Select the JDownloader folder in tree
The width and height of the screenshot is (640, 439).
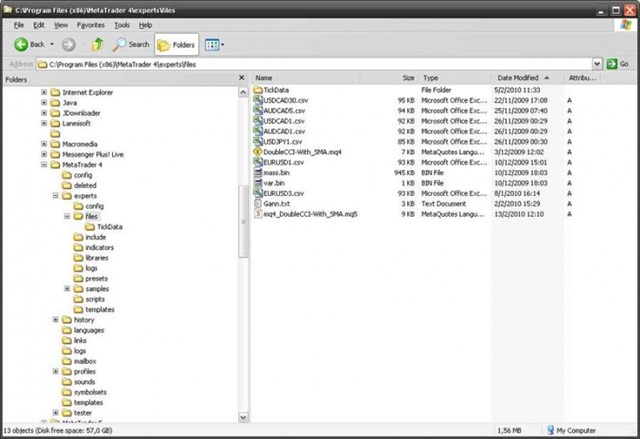[76, 113]
